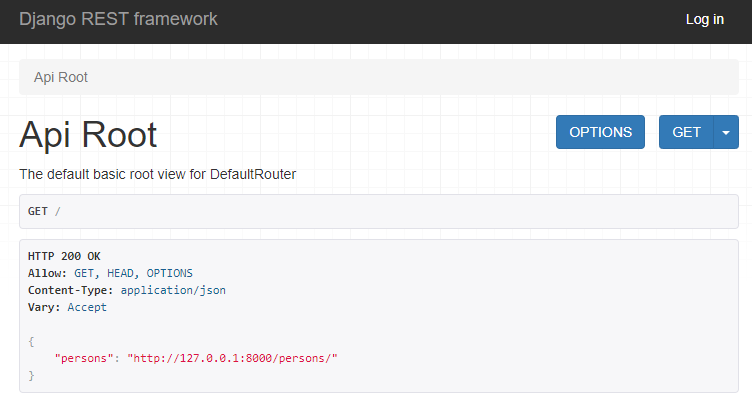Viewport: 752px width, 408px height.
Task: Click the application/json content type value
Action: [173, 290]
